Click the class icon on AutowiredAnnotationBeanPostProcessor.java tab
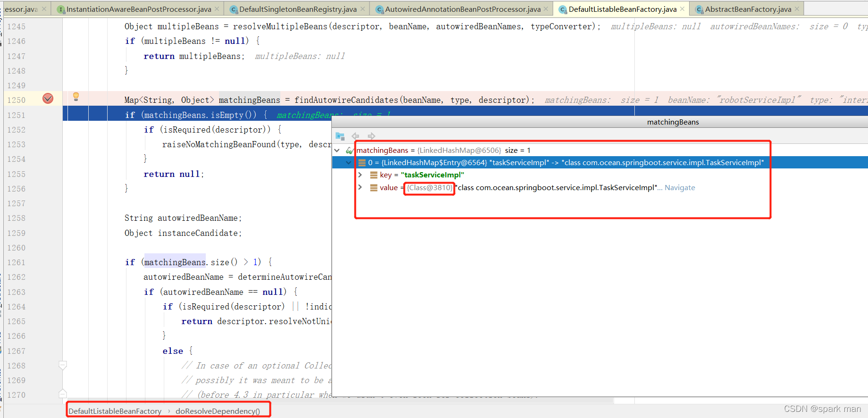The width and height of the screenshot is (868, 418). [x=379, y=9]
